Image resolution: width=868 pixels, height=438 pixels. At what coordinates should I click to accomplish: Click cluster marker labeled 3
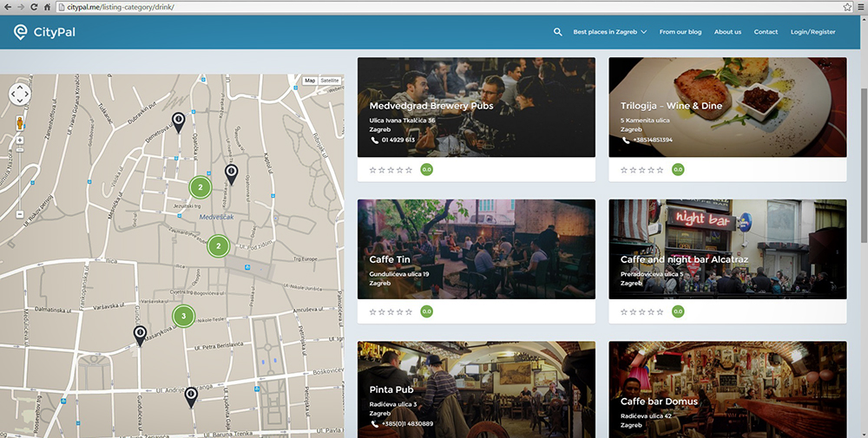point(183,317)
